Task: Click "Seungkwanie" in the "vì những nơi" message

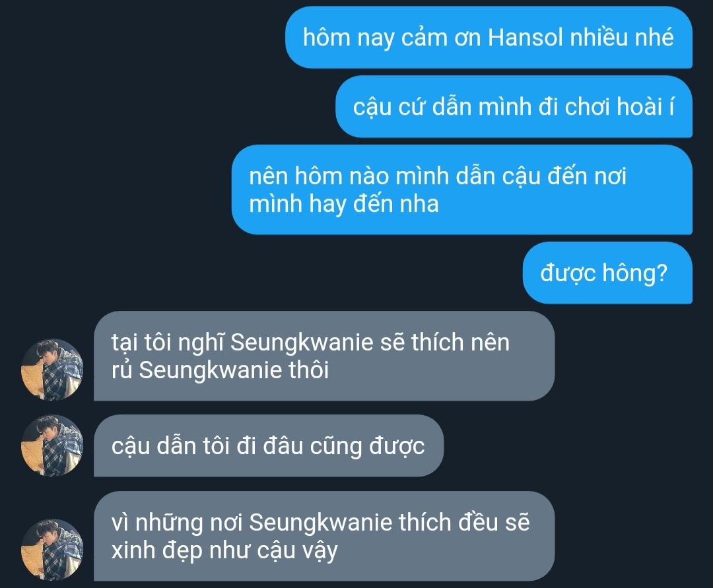Action: [321, 523]
